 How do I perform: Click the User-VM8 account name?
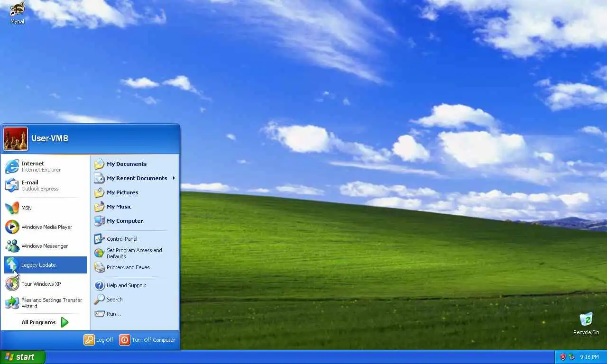coord(50,138)
